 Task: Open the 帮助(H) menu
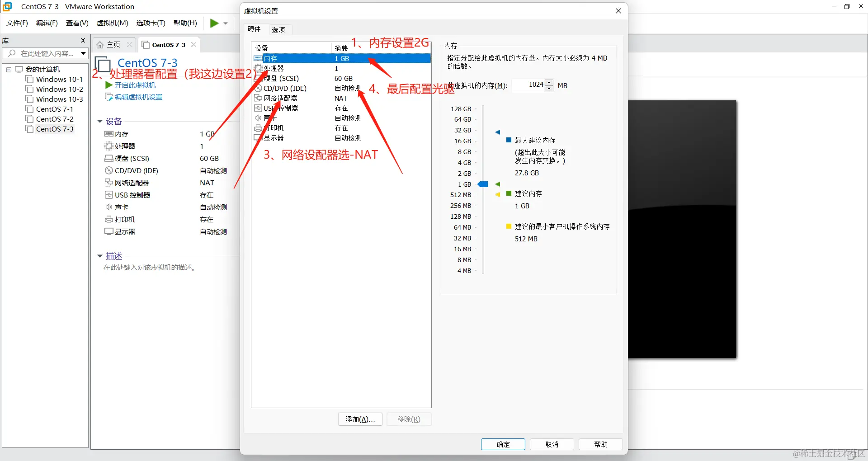(x=185, y=23)
